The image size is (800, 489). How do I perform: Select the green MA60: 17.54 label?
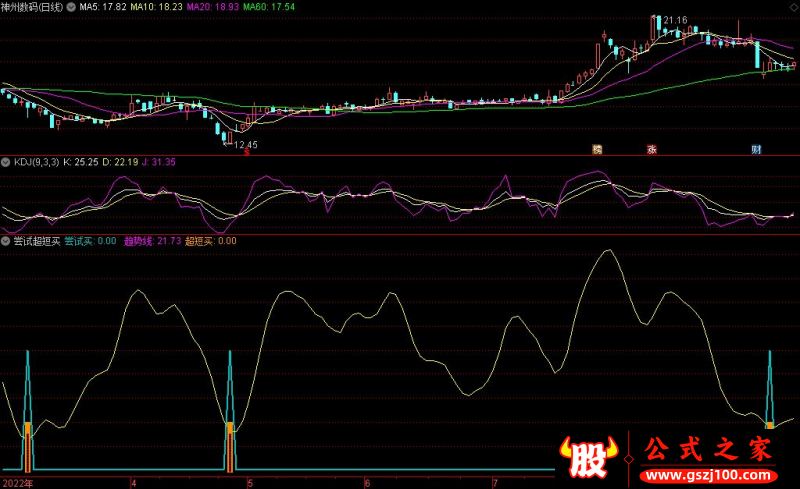pyautogui.click(x=269, y=7)
